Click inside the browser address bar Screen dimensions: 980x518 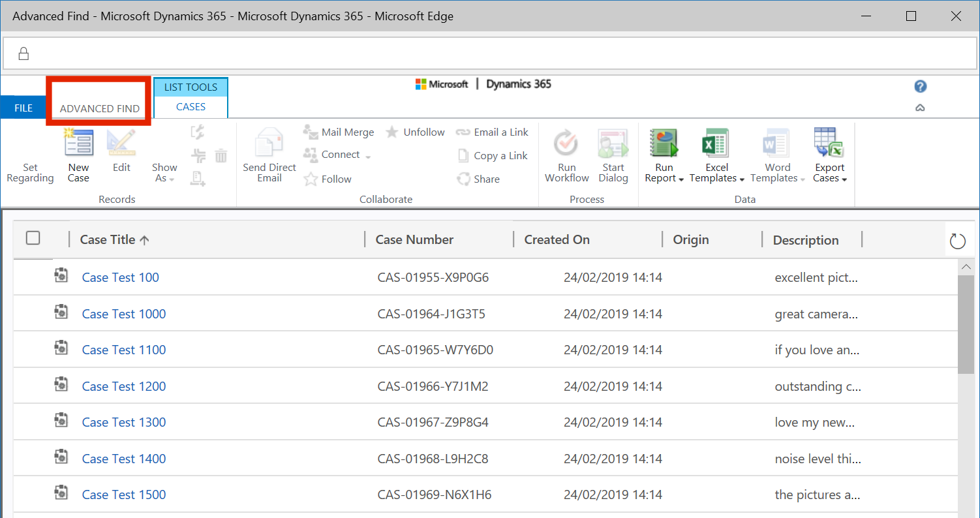tap(489, 53)
